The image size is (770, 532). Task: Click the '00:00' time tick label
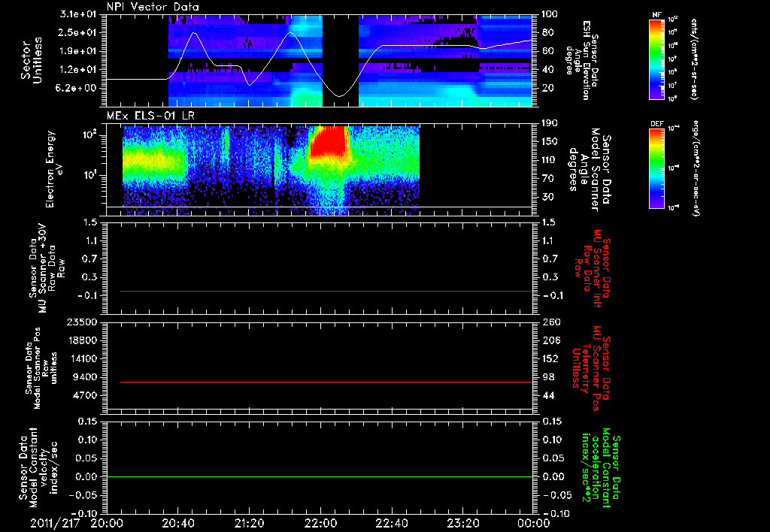pos(534,523)
